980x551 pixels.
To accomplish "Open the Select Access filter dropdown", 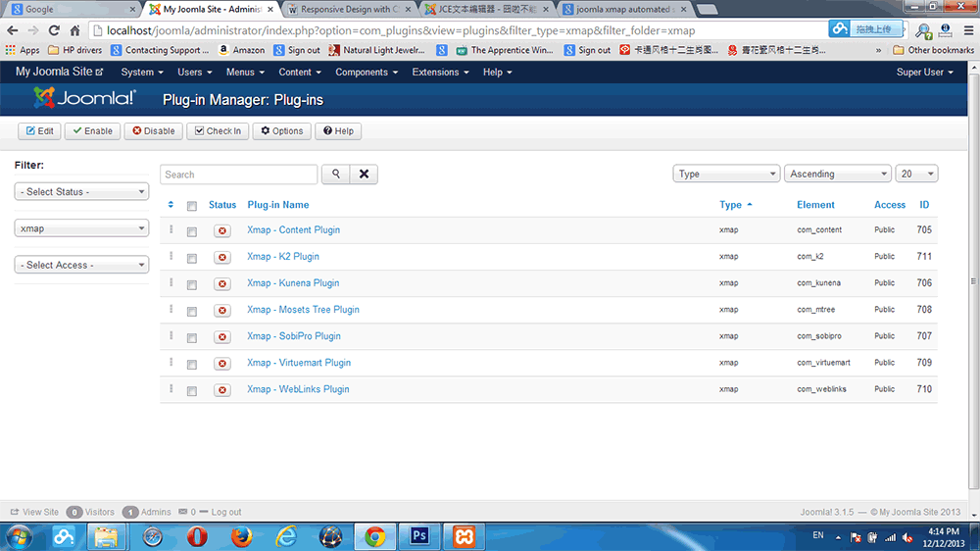I will tap(81, 265).
